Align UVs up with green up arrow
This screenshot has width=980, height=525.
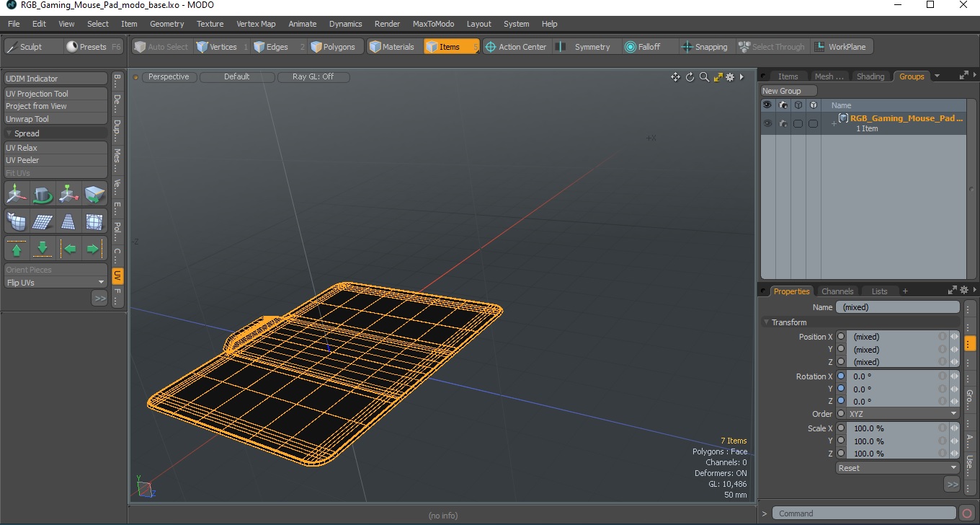tap(17, 249)
